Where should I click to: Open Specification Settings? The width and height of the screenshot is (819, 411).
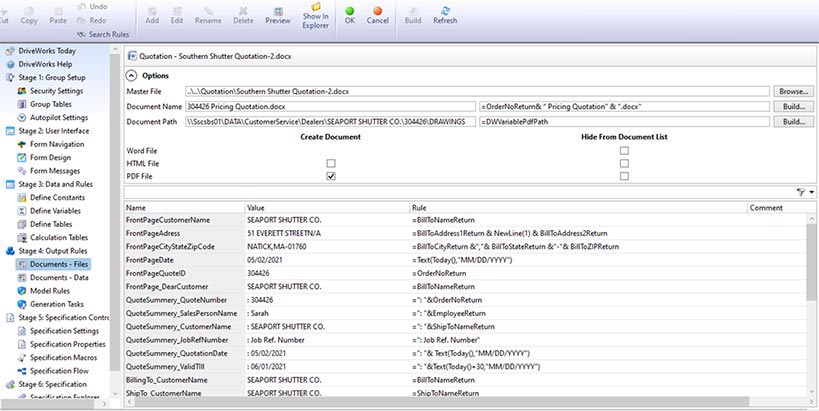[64, 331]
